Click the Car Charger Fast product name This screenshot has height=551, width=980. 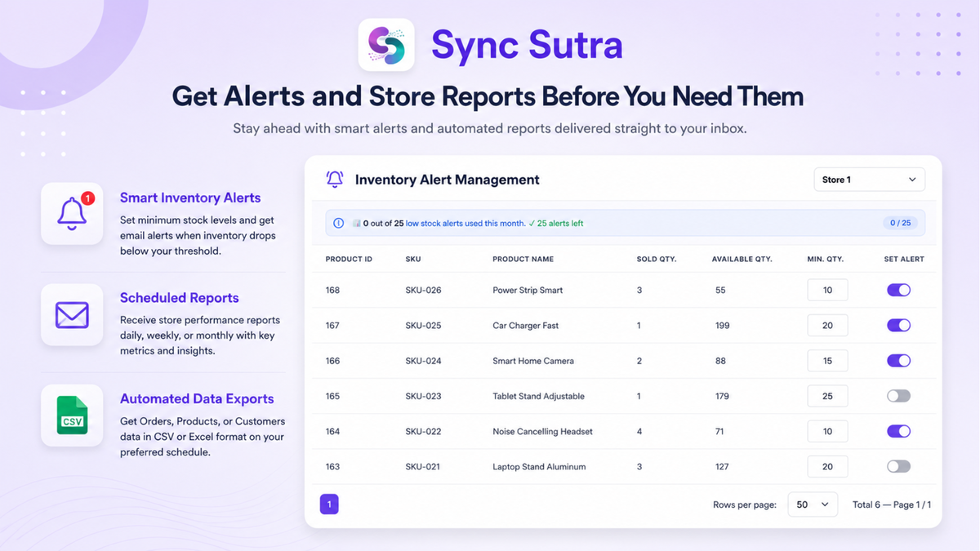pyautogui.click(x=526, y=325)
